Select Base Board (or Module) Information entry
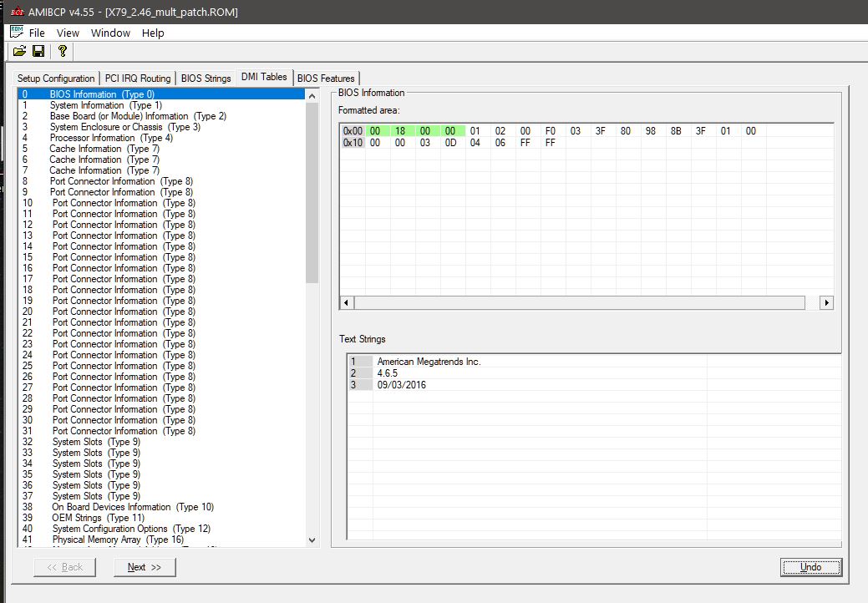The image size is (868, 603). [138, 116]
